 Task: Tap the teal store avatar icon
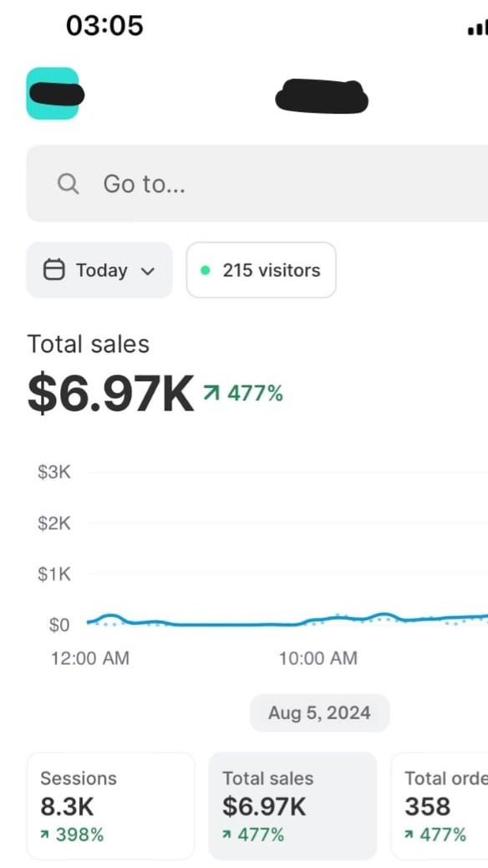point(53,94)
